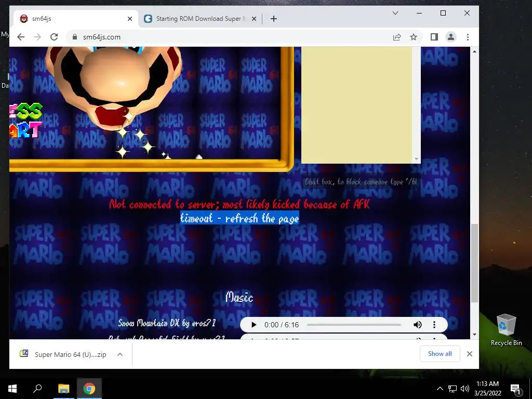Image resolution: width=532 pixels, height=399 pixels.
Task: Open Windows taskbar search
Action: [x=37, y=389]
